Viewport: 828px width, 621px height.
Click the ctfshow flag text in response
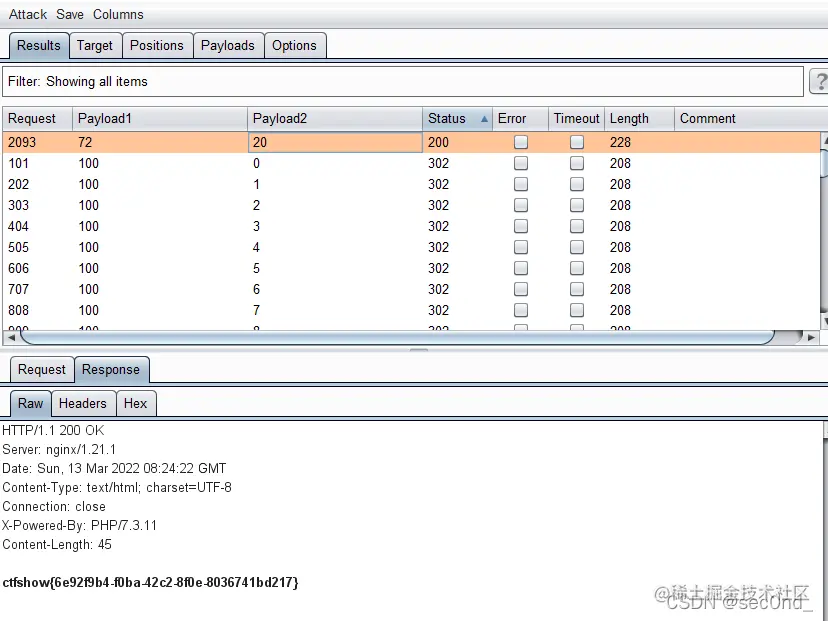pos(150,582)
